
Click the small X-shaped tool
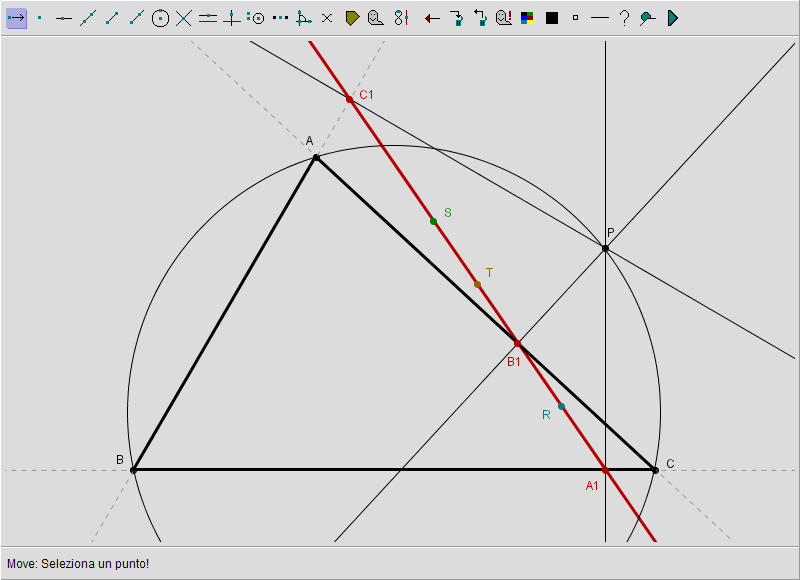coord(327,18)
